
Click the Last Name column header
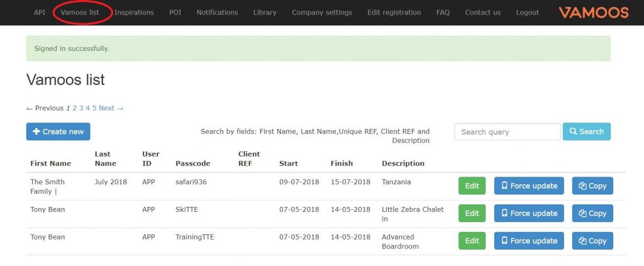106,158
